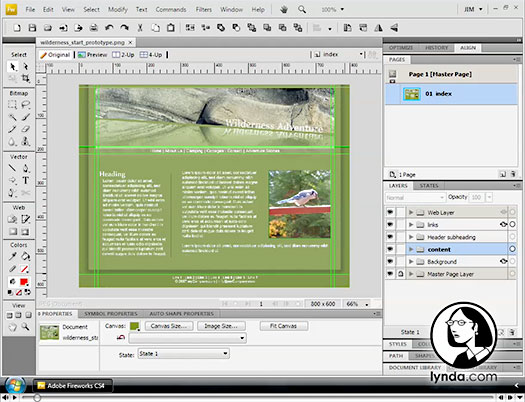Click the Cut scissors toolbar icon

(140, 28)
